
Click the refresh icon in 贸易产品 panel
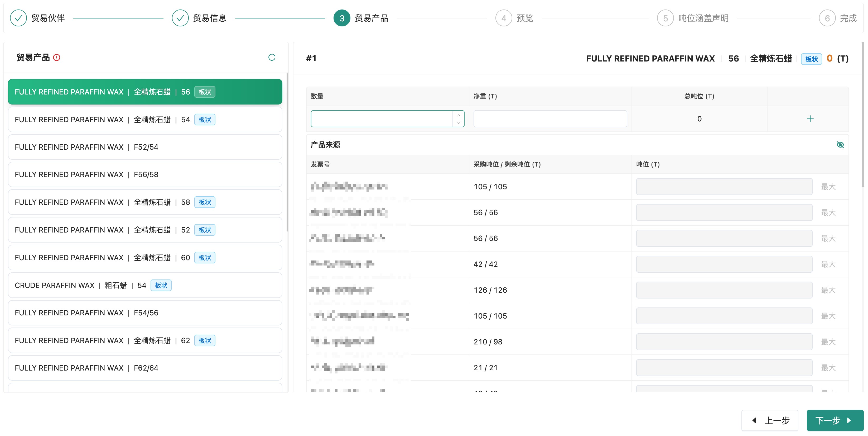(272, 57)
